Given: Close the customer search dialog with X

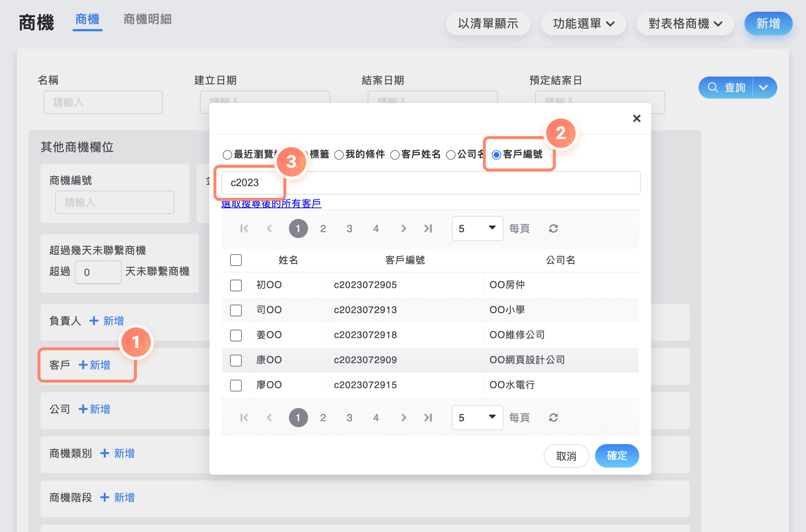Looking at the screenshot, I should tap(637, 118).
